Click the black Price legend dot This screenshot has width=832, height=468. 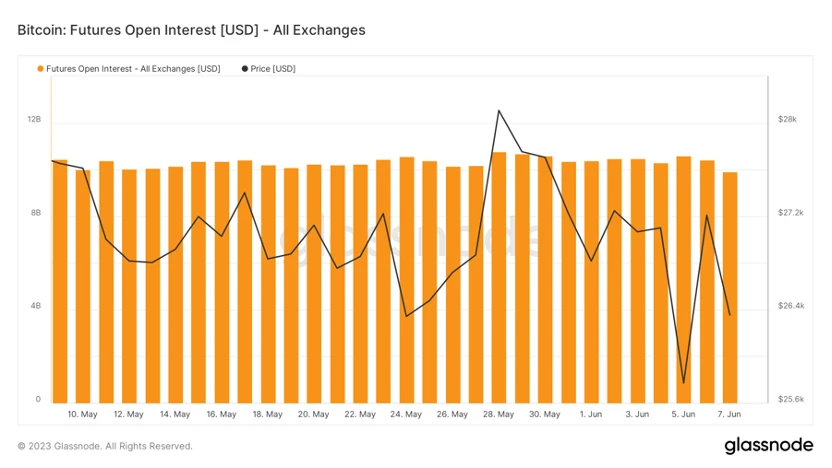[x=245, y=69]
